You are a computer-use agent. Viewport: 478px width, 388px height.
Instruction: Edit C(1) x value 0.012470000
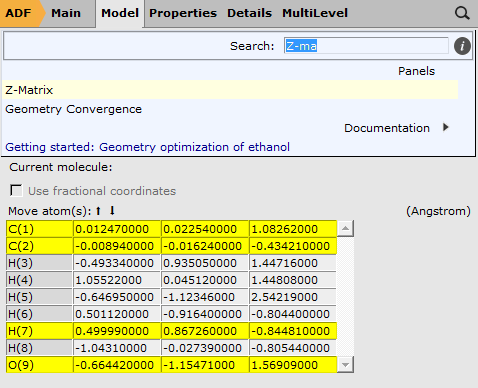pos(117,229)
